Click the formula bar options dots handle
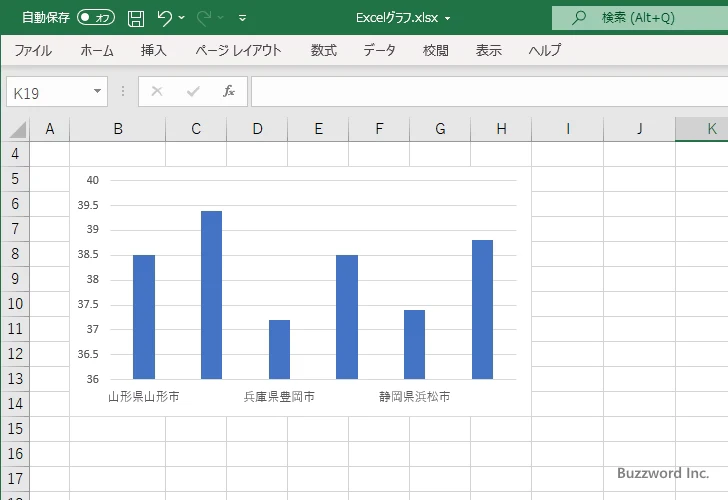This screenshot has height=500, width=728. 123,91
